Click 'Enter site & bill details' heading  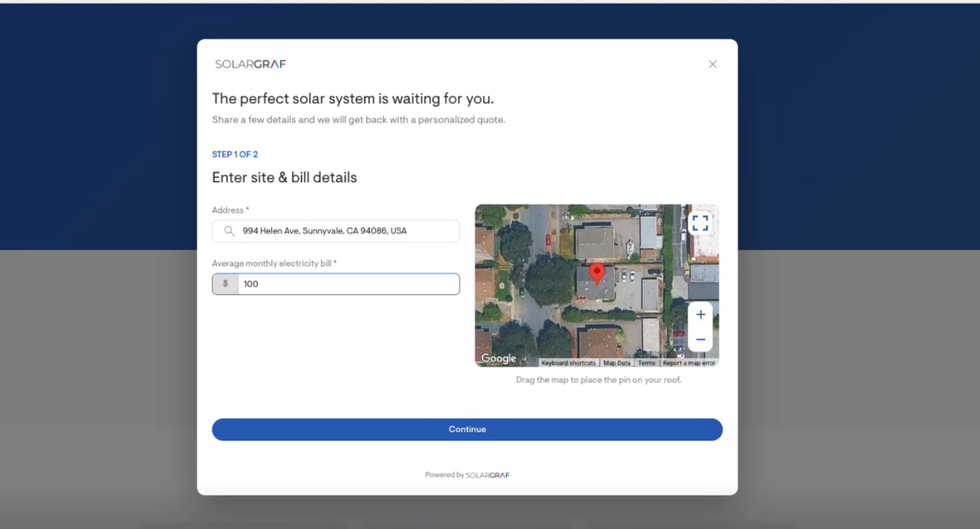284,177
